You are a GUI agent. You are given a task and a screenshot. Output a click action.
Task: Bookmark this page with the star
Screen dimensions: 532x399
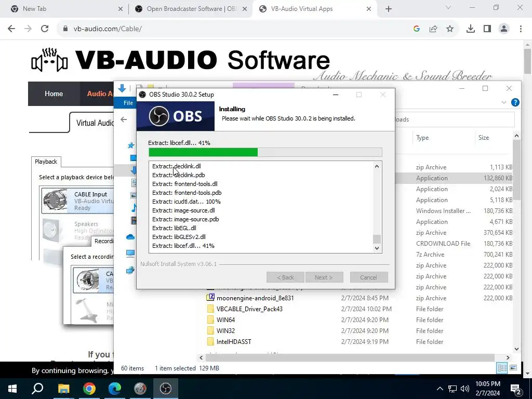450,29
